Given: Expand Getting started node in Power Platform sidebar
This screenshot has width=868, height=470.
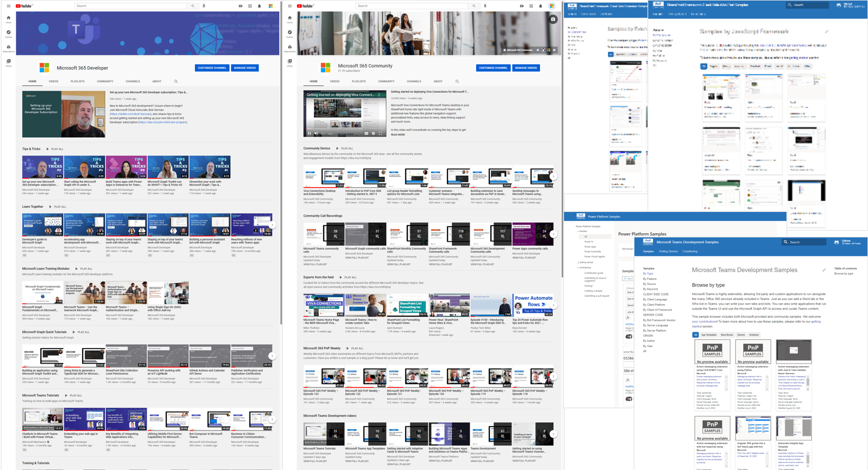Looking at the screenshot, I should pyautogui.click(x=578, y=262).
